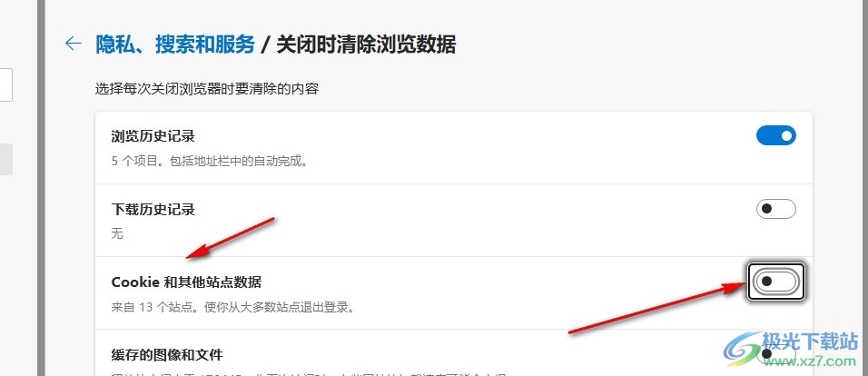Click the 下载历史记录 row title

(153, 209)
